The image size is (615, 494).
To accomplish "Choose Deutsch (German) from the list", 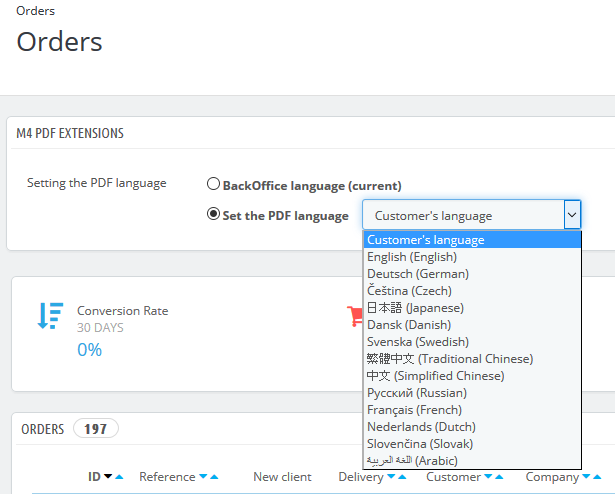I will click(472, 274).
